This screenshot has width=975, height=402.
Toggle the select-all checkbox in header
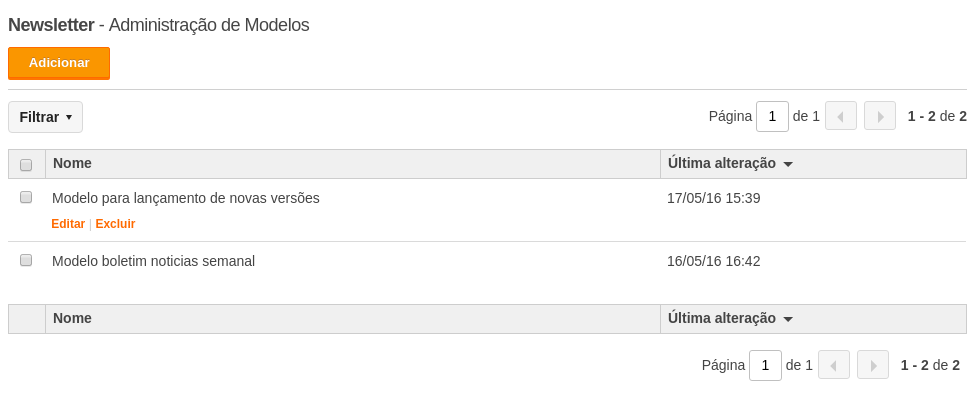[x=26, y=165]
